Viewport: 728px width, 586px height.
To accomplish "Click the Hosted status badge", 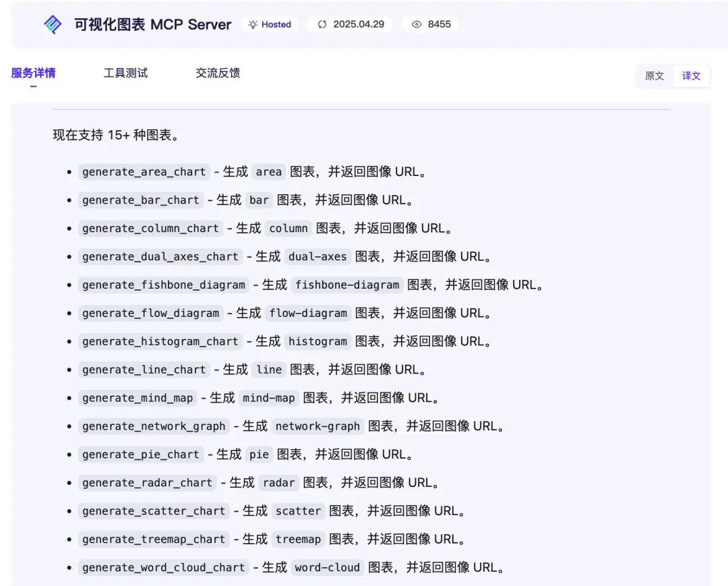I will [x=269, y=24].
